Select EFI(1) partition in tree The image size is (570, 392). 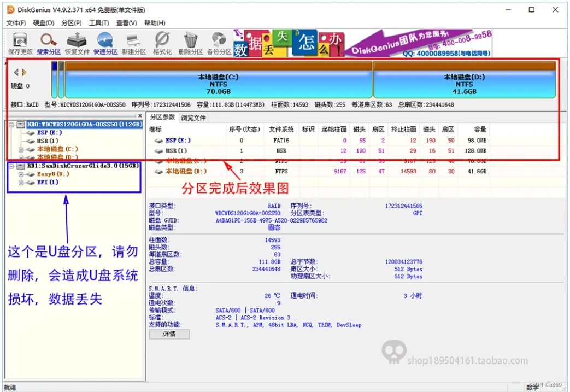click(47, 182)
